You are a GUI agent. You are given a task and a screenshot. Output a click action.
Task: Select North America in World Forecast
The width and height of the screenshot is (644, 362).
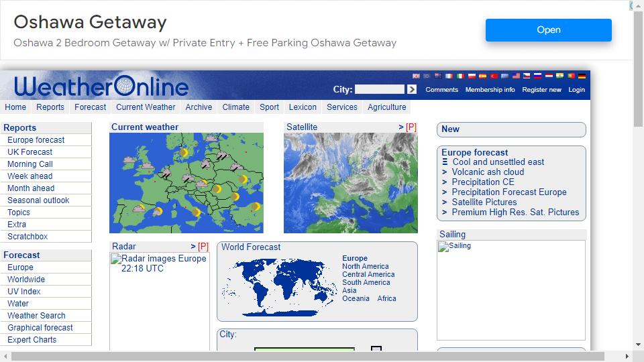pyautogui.click(x=365, y=266)
